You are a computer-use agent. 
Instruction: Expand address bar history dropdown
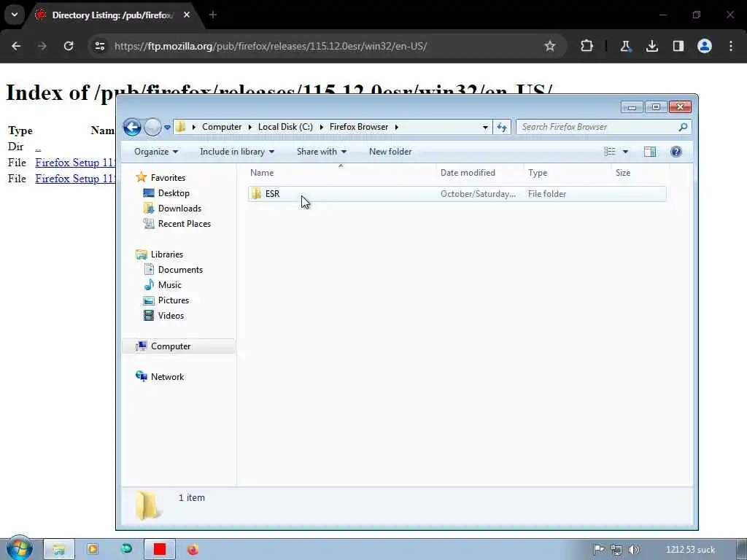coord(485,127)
